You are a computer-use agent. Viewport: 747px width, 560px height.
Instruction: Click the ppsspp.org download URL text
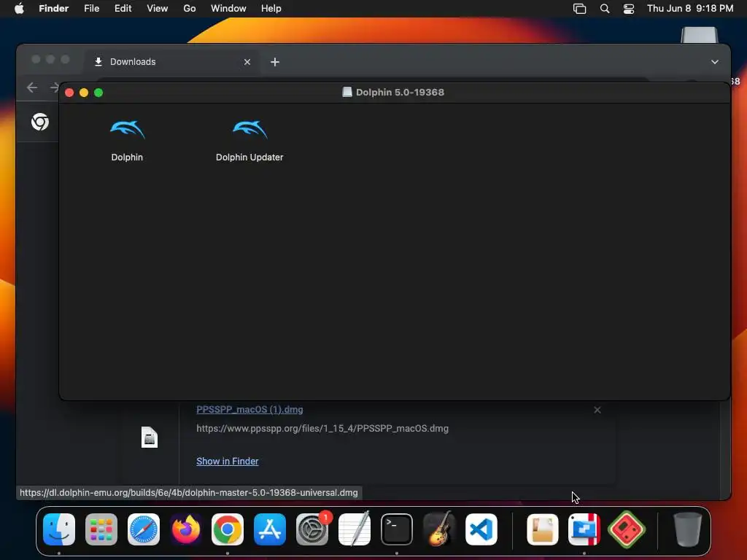pyautogui.click(x=322, y=429)
